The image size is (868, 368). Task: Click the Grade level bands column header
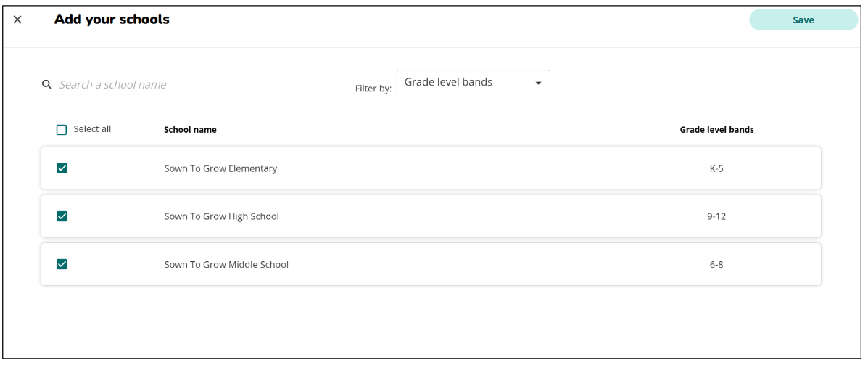tap(716, 130)
